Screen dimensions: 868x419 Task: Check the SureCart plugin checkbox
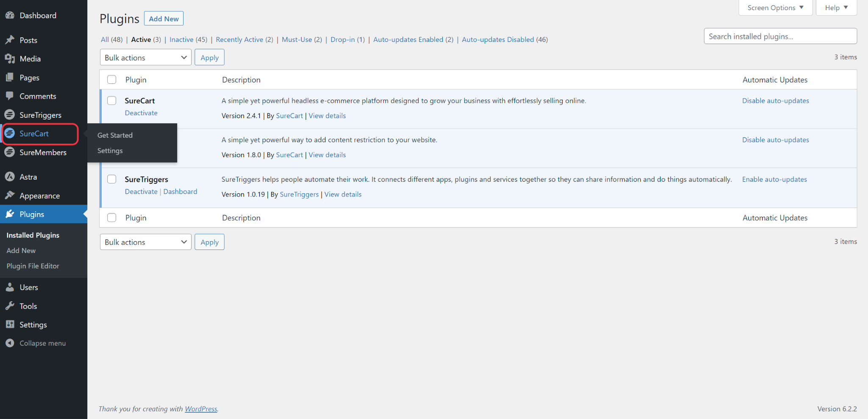point(112,100)
